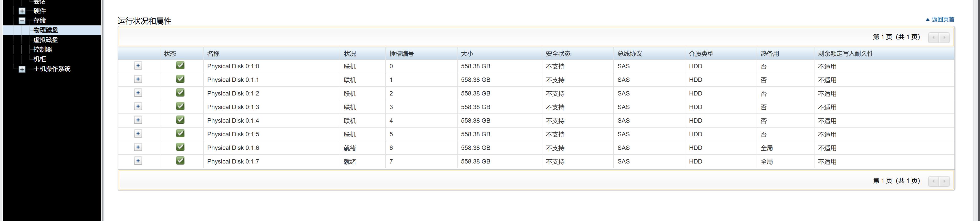
Task: Open 控制器 in the tree
Action: click(x=43, y=50)
